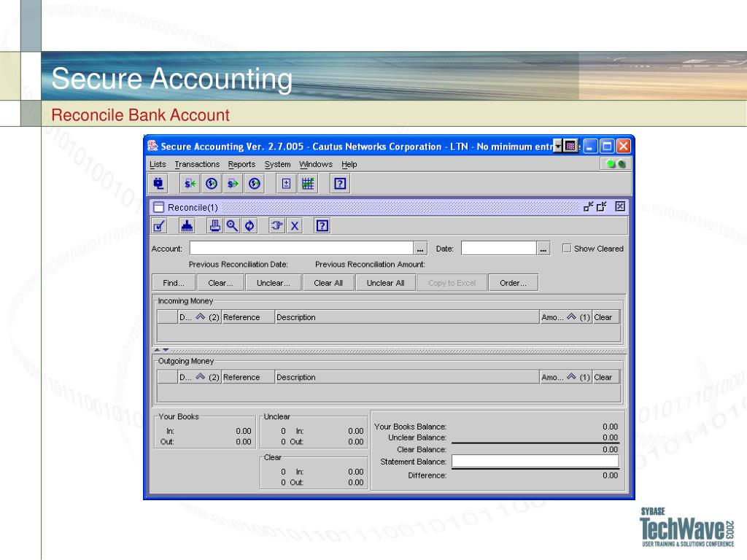Click the broom clear icon in Reconcile toolbar
The height and width of the screenshot is (560, 747).
tap(187, 226)
